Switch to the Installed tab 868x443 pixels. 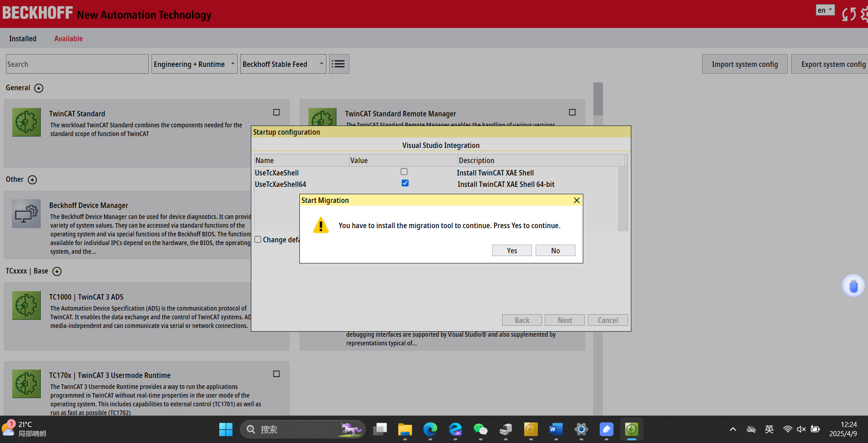tap(23, 38)
